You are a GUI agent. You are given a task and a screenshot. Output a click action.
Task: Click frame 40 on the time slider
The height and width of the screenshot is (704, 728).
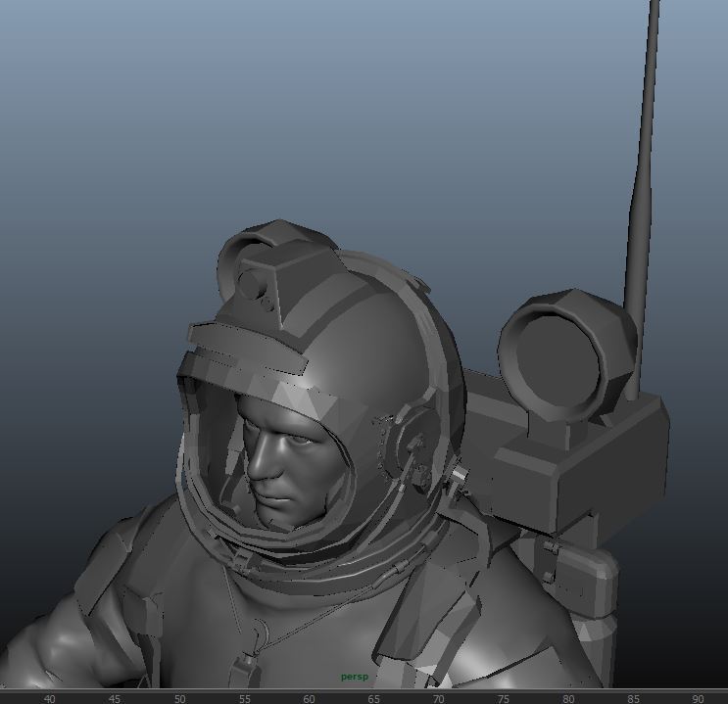[x=49, y=699]
